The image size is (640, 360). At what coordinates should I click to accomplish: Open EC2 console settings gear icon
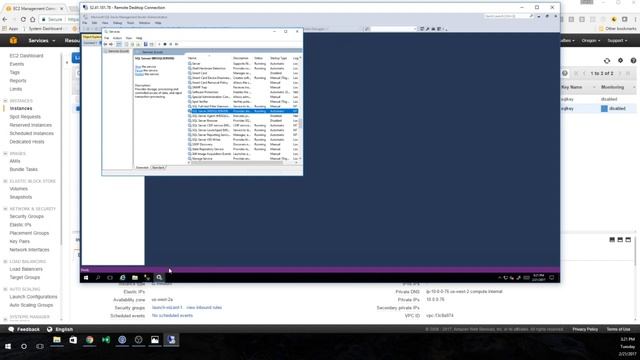point(620,60)
